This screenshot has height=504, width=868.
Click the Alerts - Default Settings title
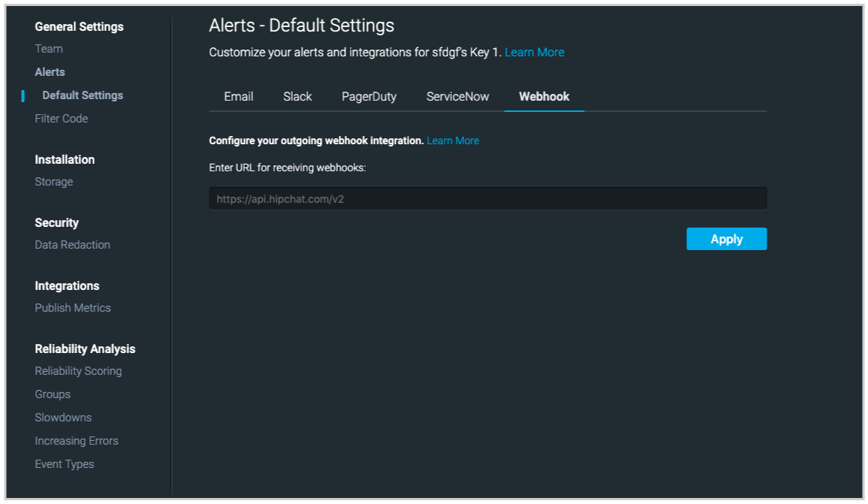pyautogui.click(x=302, y=26)
